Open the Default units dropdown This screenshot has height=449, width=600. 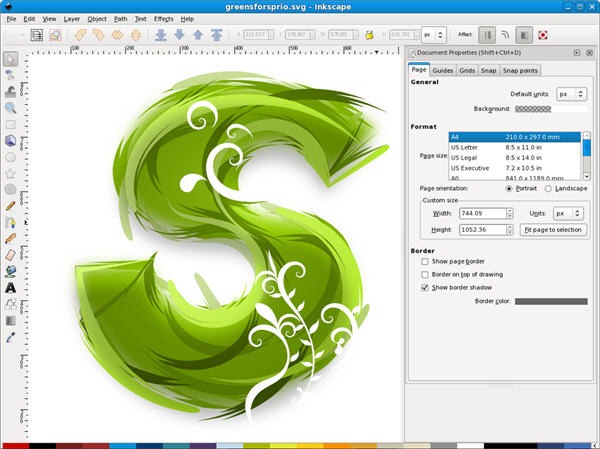568,94
